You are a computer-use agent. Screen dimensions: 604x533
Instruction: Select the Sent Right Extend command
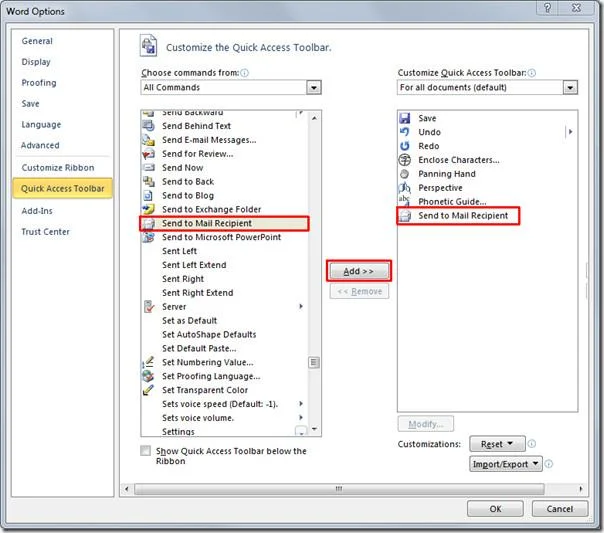pos(198,293)
